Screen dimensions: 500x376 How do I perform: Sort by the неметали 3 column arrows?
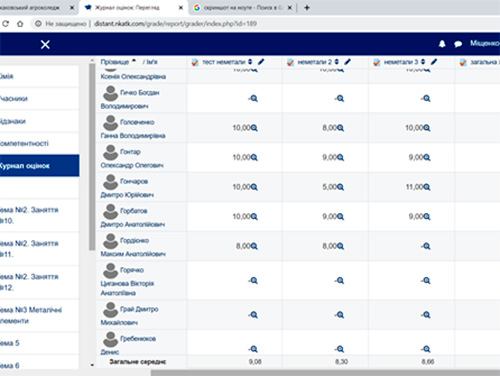[423, 62]
